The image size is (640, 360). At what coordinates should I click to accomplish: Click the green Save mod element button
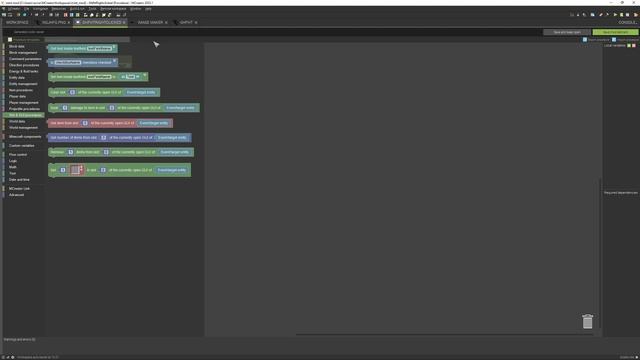tap(615, 32)
